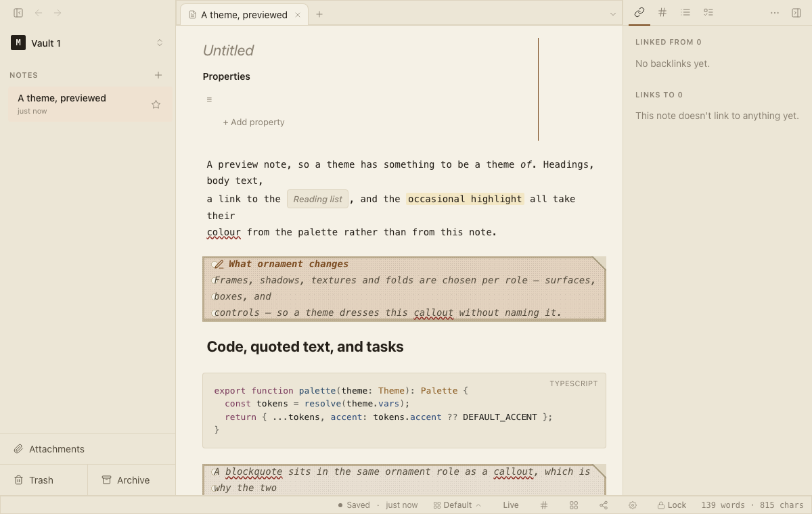Expand the tab list chevron
The width and height of the screenshot is (812, 514).
(x=613, y=14)
